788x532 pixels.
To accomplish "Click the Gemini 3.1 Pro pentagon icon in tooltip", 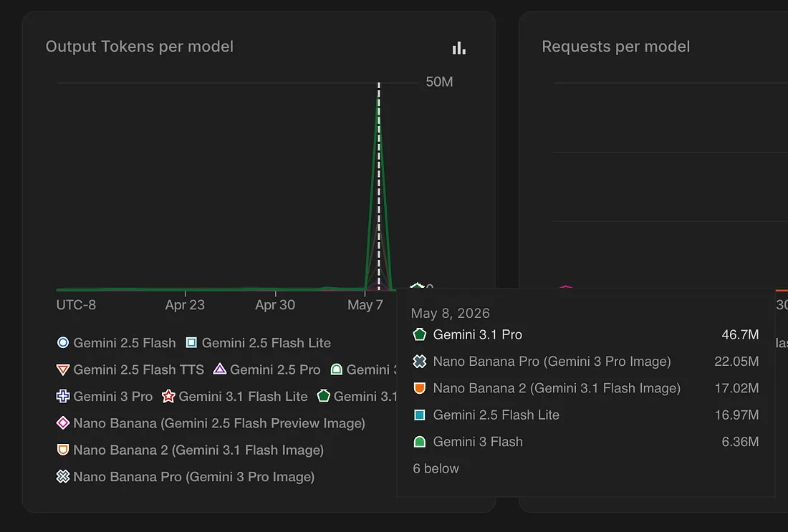I will (x=420, y=334).
